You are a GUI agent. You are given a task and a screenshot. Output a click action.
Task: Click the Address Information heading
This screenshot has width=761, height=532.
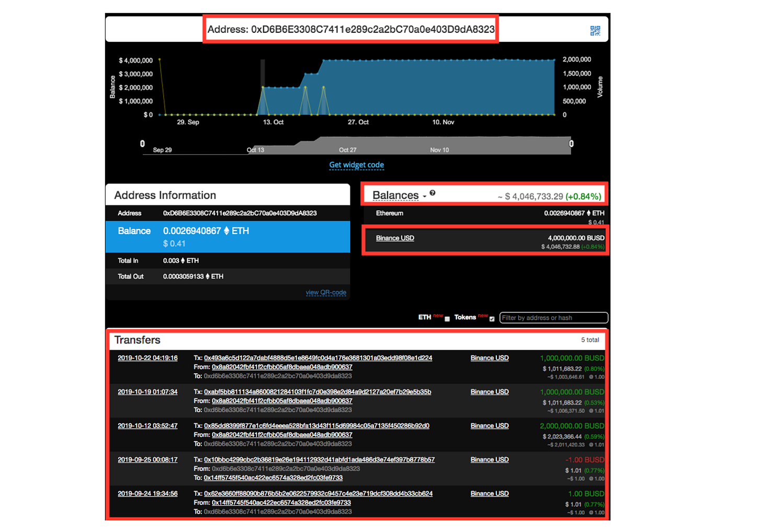click(165, 195)
